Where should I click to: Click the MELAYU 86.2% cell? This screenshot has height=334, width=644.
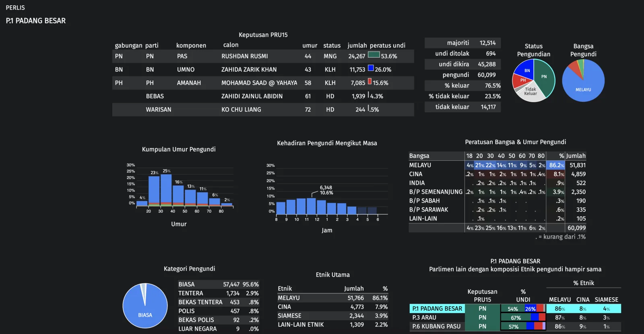point(556,166)
